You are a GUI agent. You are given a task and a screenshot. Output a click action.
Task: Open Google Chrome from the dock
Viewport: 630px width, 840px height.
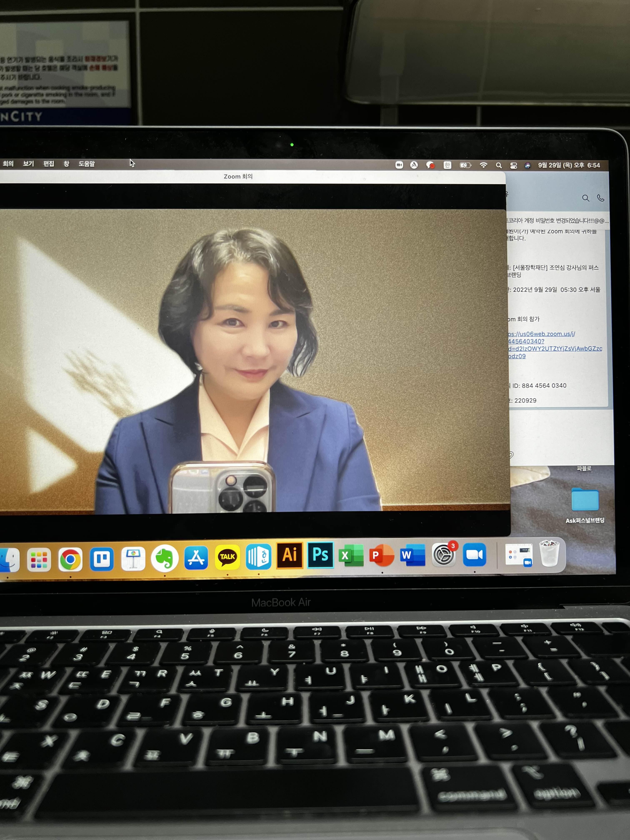tap(70, 559)
